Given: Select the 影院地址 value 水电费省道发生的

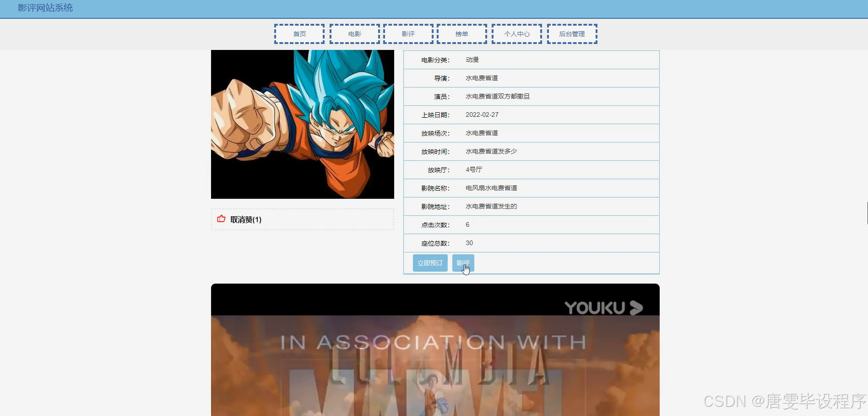Looking at the screenshot, I should click(x=491, y=207).
